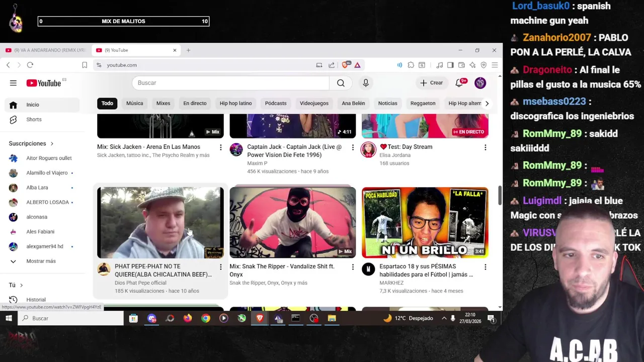
Task: Open options for Test: Day Stream
Action: (485, 147)
